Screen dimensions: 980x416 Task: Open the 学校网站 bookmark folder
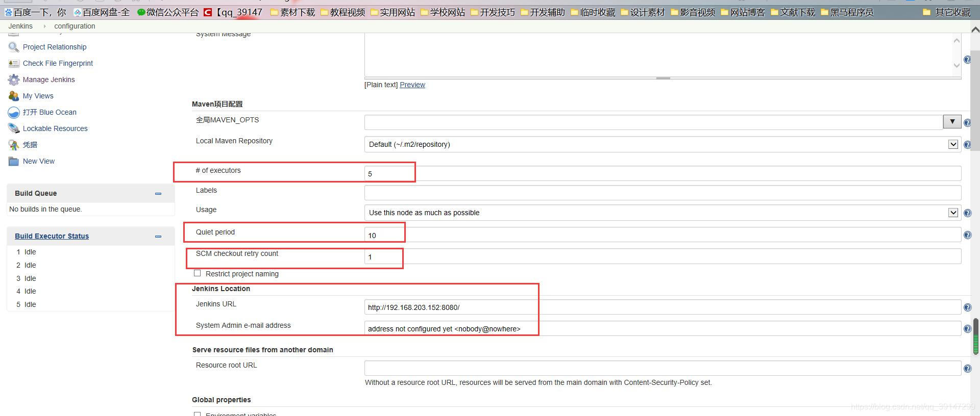(443, 12)
